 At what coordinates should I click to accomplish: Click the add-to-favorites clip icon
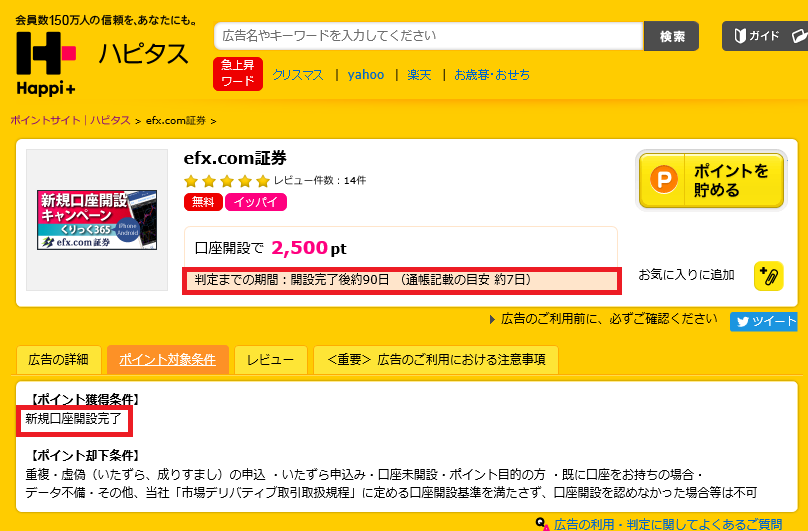pyautogui.click(x=768, y=276)
